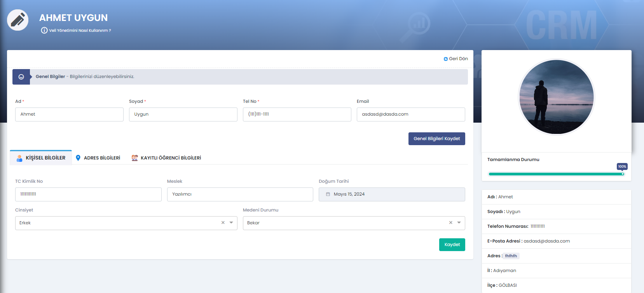The width and height of the screenshot is (644, 293).
Task: Click the smiley icon in the Genel Bilgiler banner
Action: coord(21,77)
